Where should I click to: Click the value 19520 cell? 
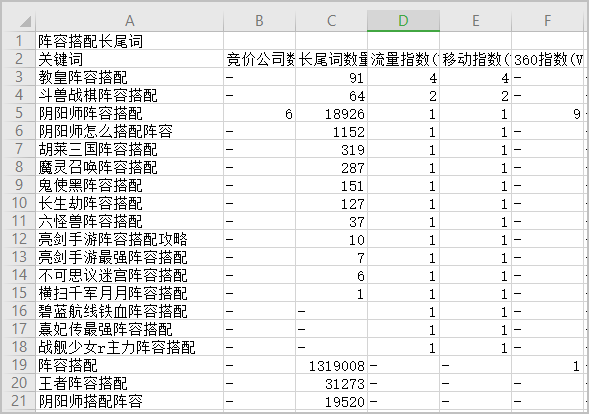coord(332,401)
